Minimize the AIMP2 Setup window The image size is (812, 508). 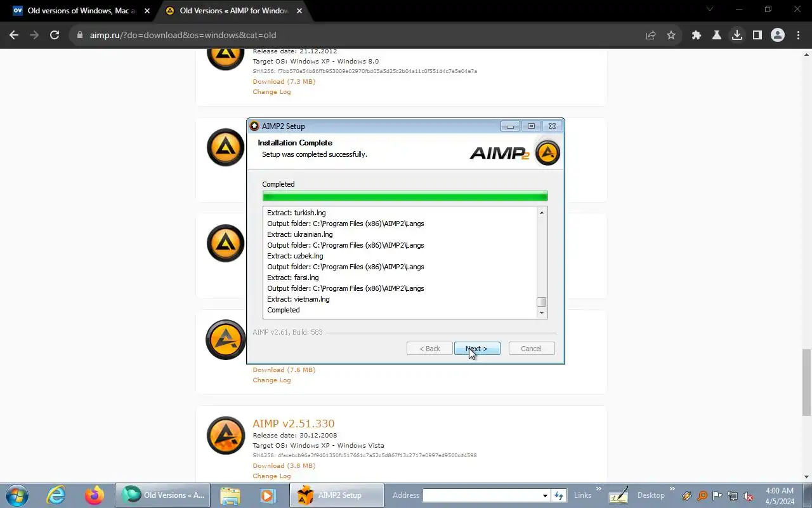pyautogui.click(x=510, y=126)
